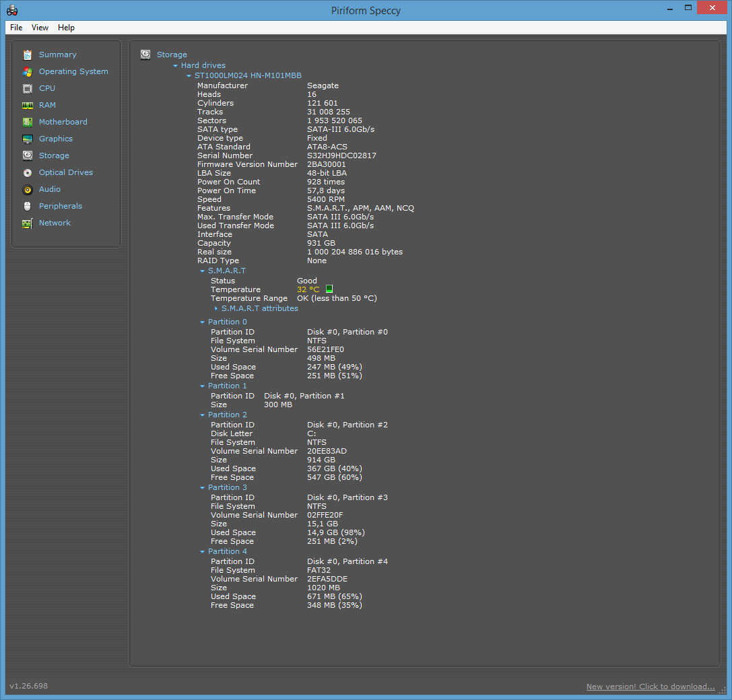Click the green temperature indicator square

(329, 289)
